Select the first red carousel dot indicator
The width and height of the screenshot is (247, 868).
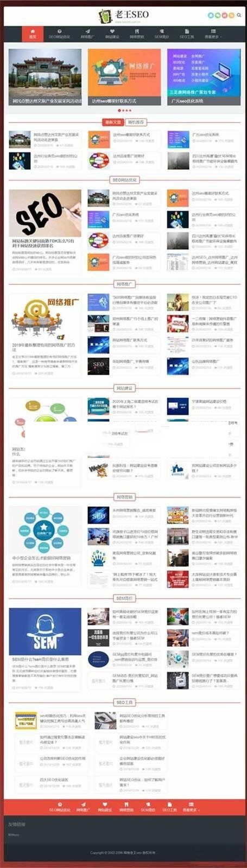pos(119,110)
